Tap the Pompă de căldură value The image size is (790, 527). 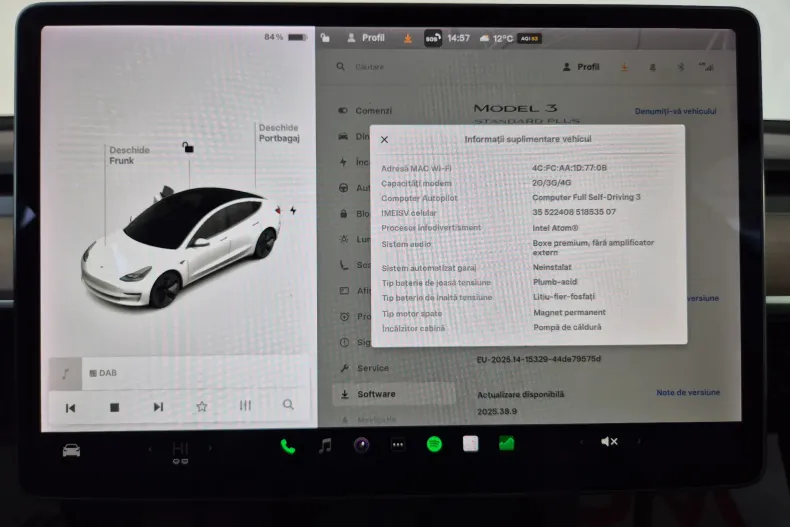[567, 327]
